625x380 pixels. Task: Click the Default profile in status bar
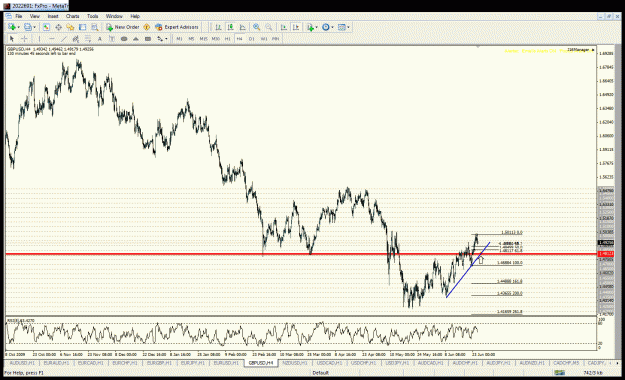tap(321, 373)
